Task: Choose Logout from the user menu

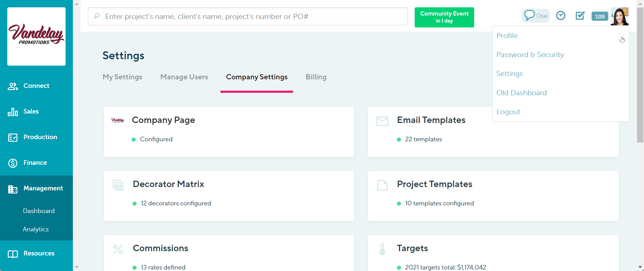Action: pyautogui.click(x=508, y=112)
